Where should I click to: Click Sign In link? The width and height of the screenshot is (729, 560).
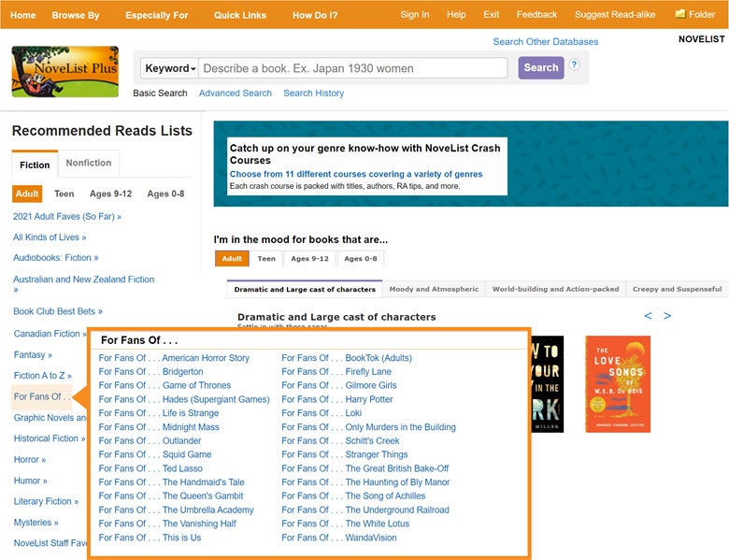click(x=415, y=14)
